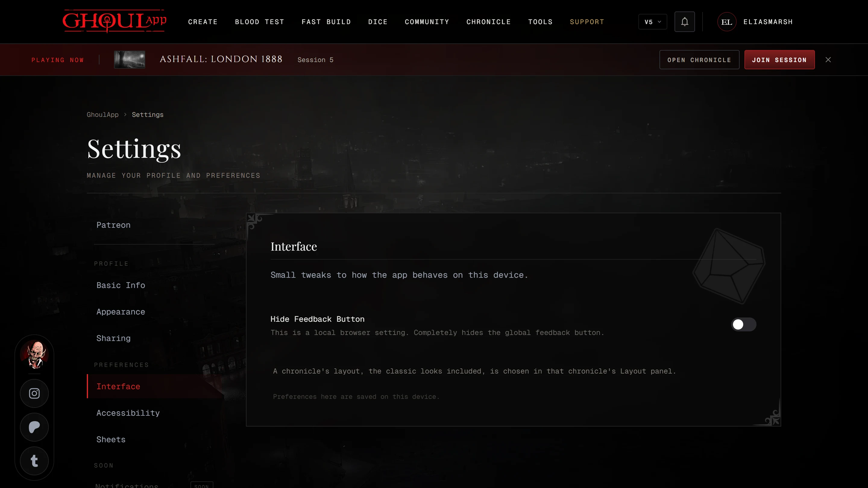This screenshot has height=488, width=868.
Task: Click the ghoul mascot avatar
Action: pos(35,354)
